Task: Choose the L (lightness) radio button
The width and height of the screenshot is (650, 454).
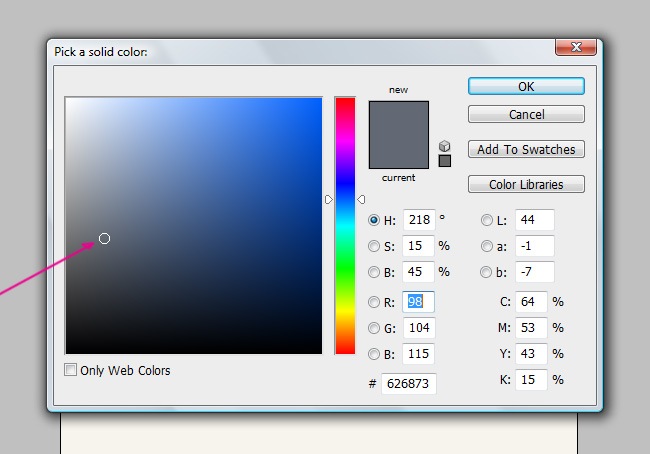Action: click(x=487, y=220)
